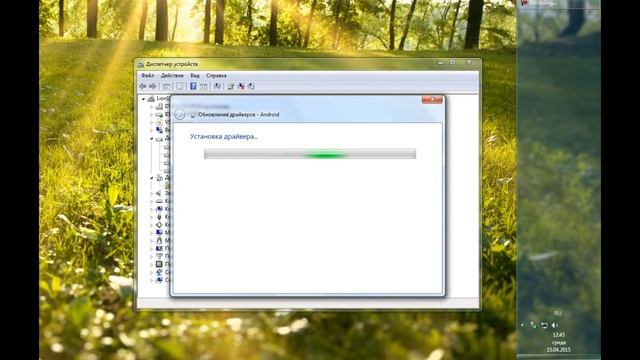Show hidden tray icons arrow
Viewport: 640px width, 360px height.
pos(523,325)
